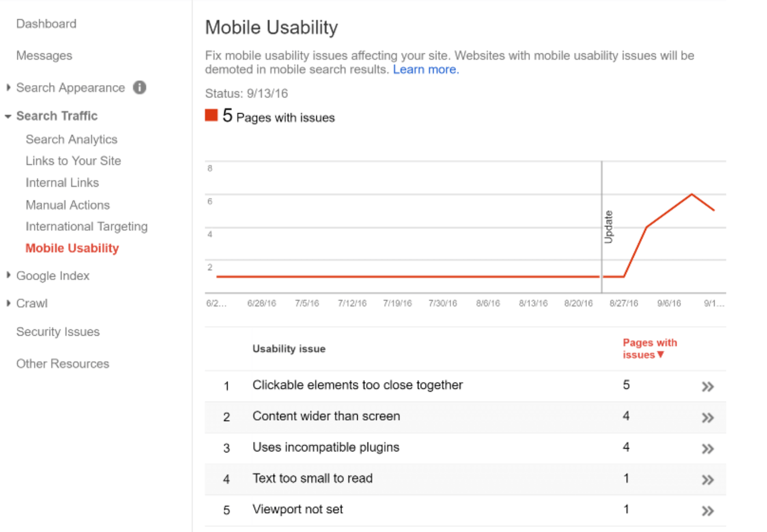This screenshot has width=767, height=532.
Task: Open the Dashboard page
Action: pyautogui.click(x=46, y=23)
